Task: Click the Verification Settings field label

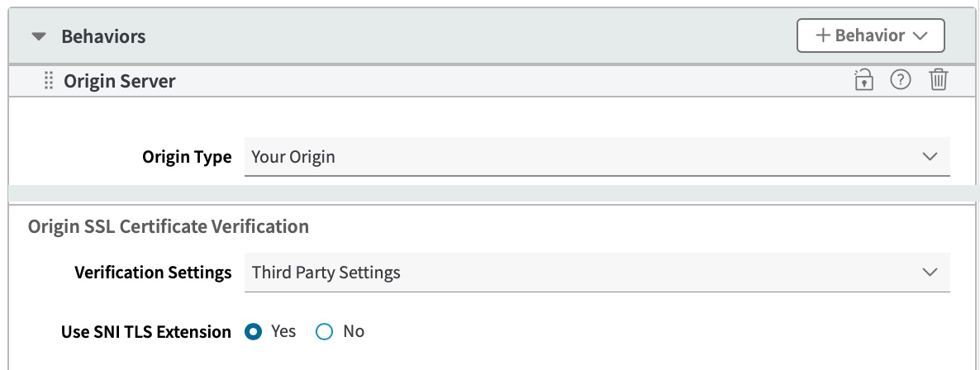Action: point(153,273)
